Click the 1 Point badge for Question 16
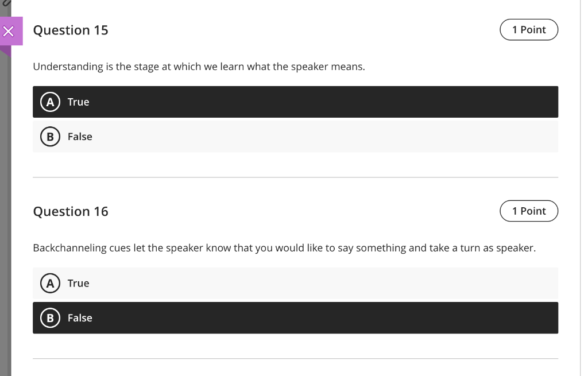The height and width of the screenshot is (376, 588). pos(528,211)
